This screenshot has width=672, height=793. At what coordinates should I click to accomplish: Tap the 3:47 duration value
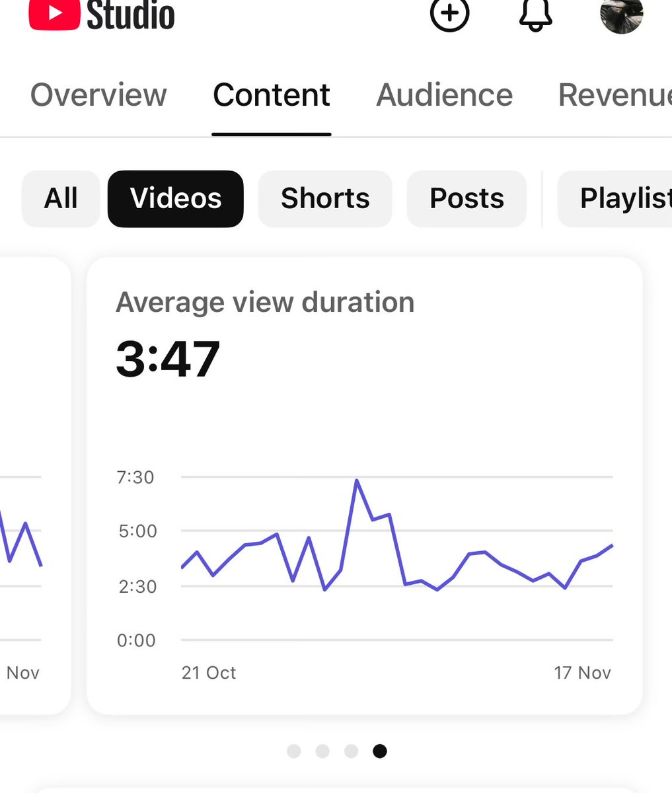tap(168, 359)
